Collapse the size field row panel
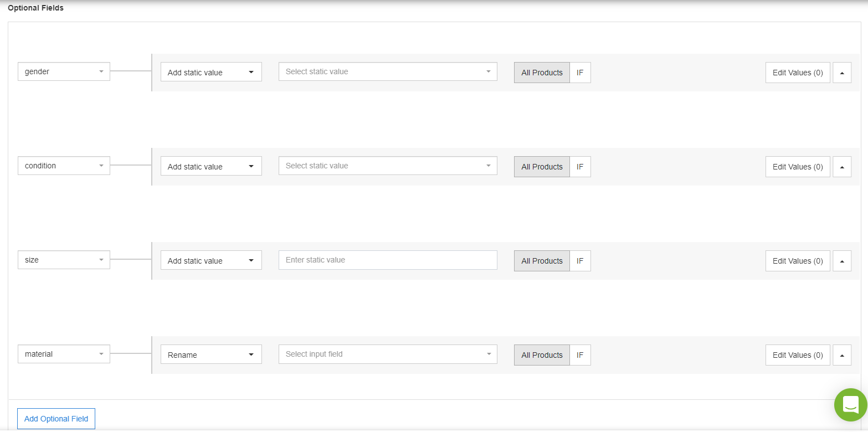The image size is (868, 432). pos(842,260)
